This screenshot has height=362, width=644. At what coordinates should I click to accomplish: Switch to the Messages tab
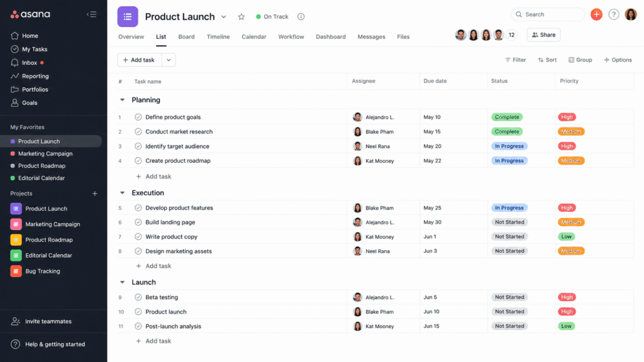(x=371, y=36)
